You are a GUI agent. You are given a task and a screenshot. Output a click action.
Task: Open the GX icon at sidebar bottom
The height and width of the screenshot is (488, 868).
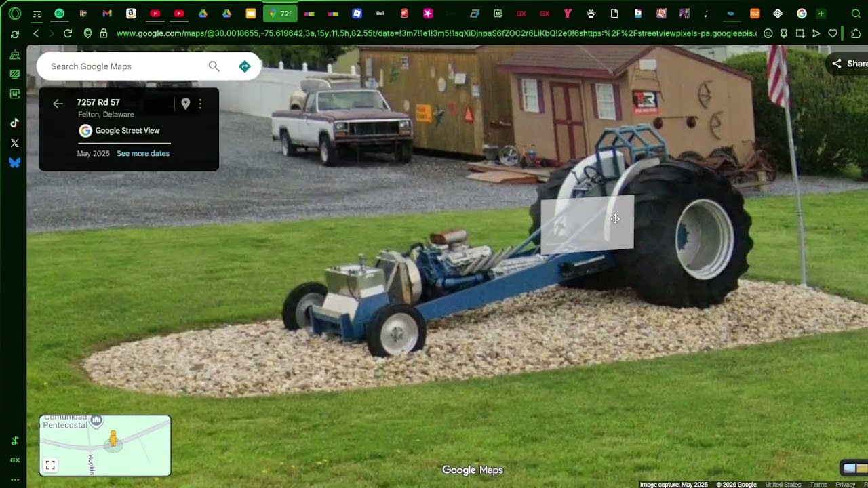coord(15,460)
